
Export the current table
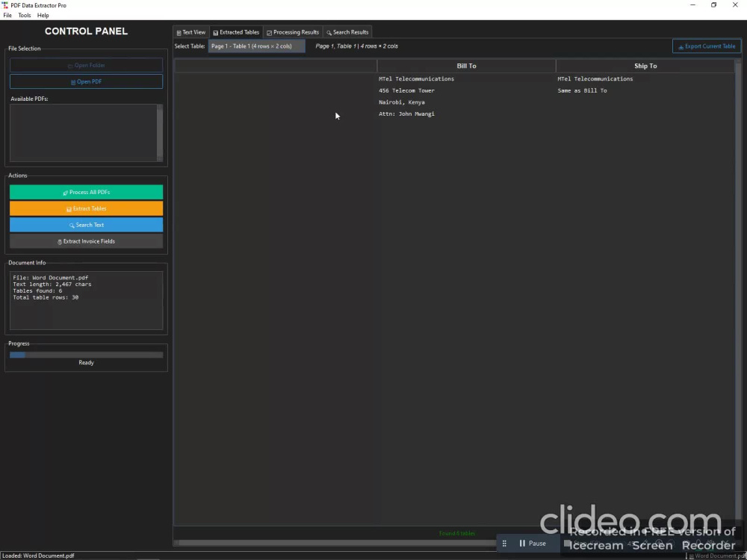click(707, 46)
